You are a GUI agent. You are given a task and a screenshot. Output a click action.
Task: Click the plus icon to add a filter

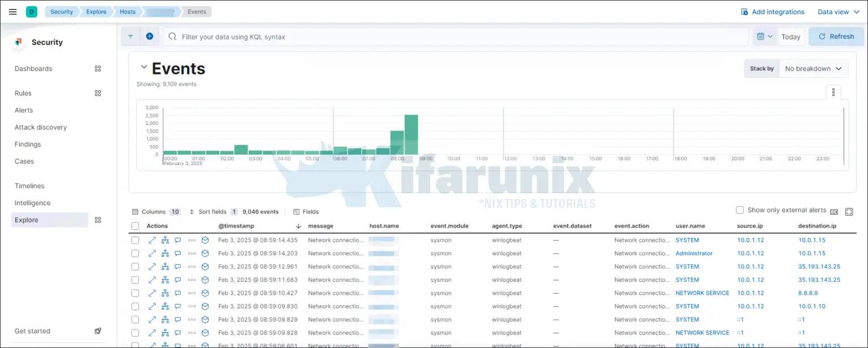(x=149, y=36)
